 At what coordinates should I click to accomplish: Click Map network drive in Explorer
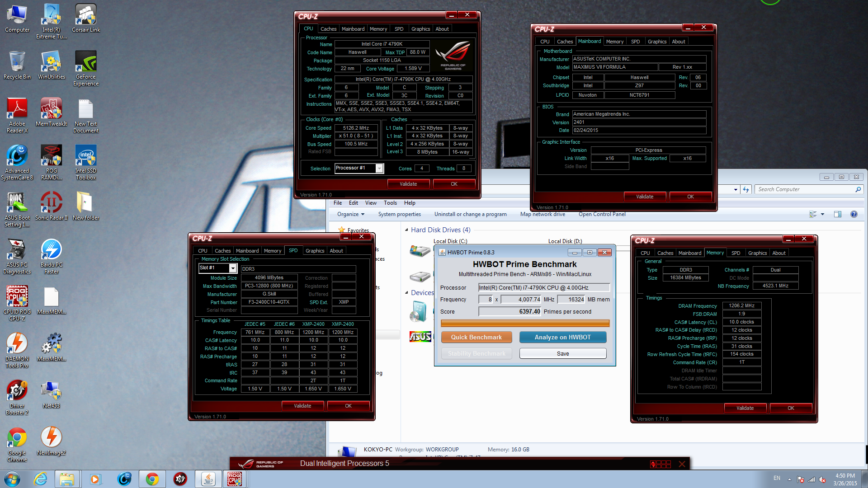(542, 214)
